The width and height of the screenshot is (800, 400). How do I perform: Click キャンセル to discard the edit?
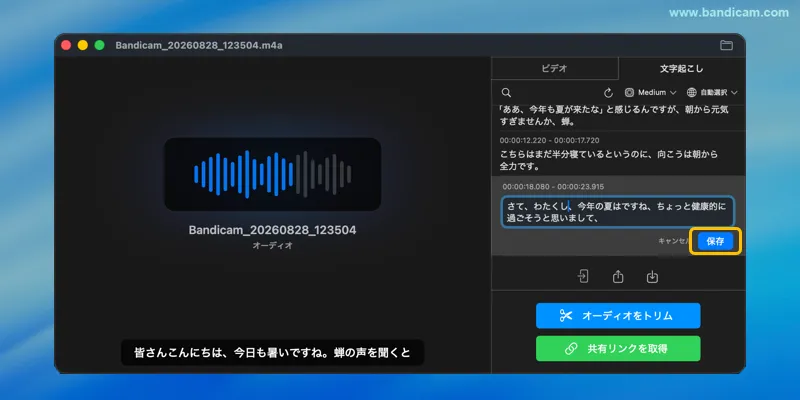(674, 241)
